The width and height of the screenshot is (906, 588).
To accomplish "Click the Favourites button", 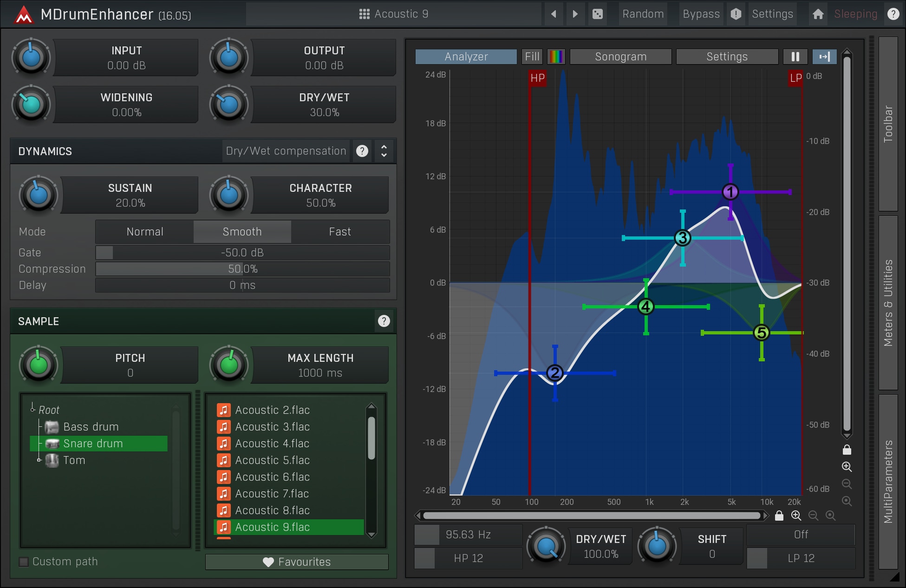I will [297, 562].
